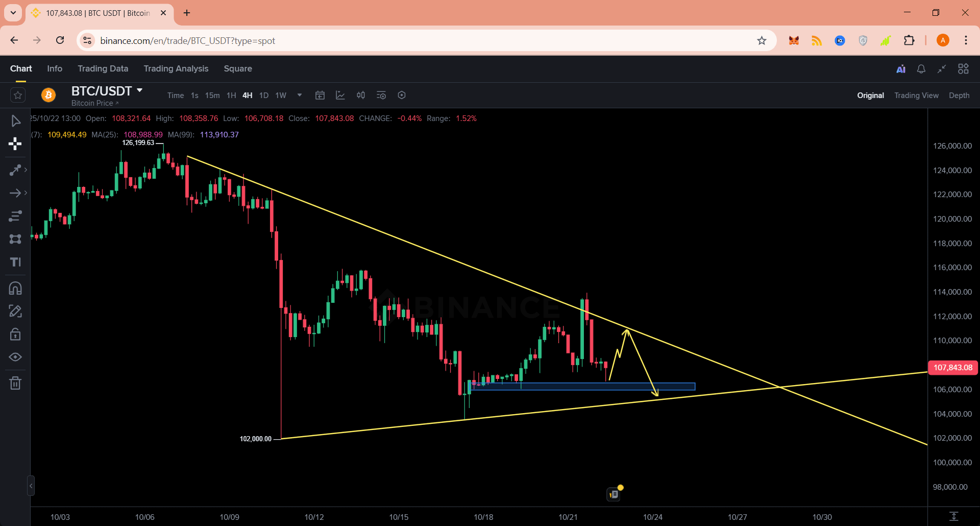
Task: Open price alerts bell icon
Action: (921, 69)
